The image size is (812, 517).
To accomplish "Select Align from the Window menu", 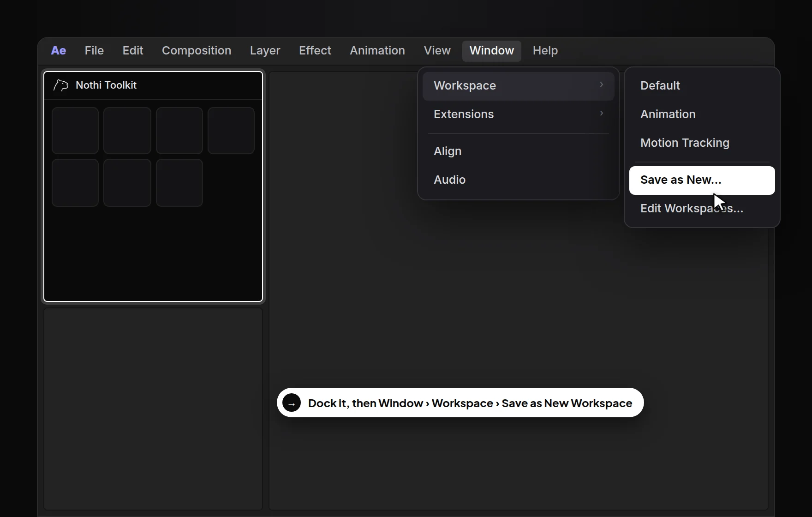I will (519, 151).
